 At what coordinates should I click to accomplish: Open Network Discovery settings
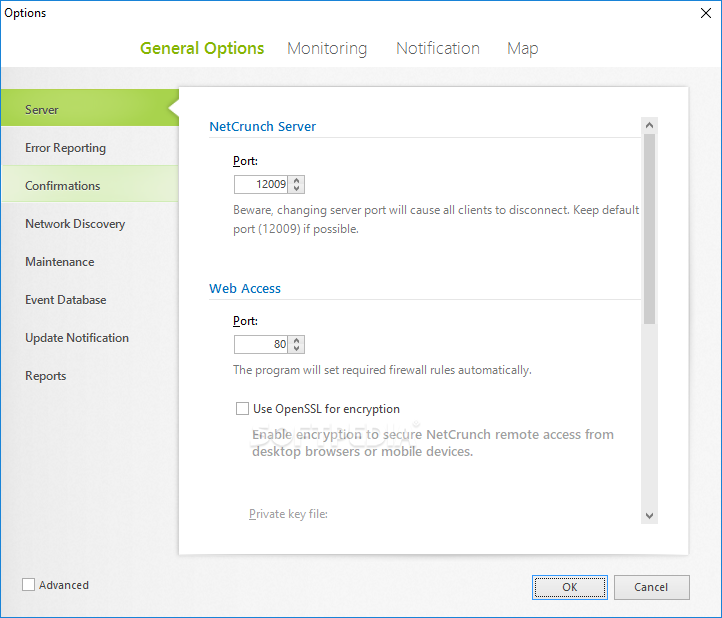point(90,224)
